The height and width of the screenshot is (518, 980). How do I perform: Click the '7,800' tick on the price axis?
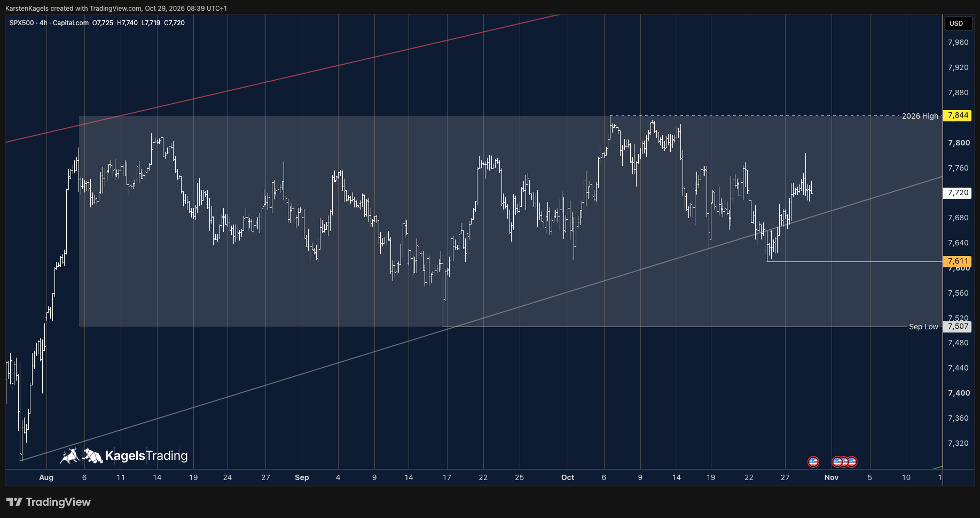tap(958, 143)
